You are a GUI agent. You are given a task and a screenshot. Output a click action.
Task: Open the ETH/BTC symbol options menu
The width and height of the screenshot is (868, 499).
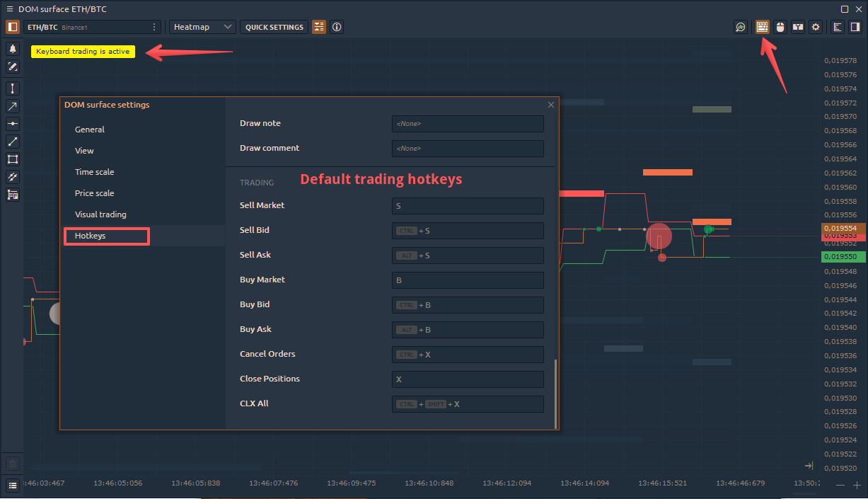point(154,27)
